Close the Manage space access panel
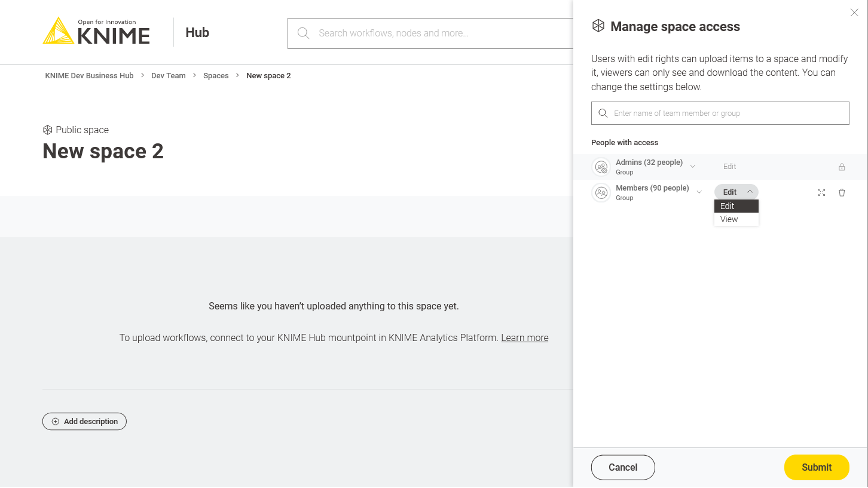Screen dimensions: 868x488 pos(854,13)
